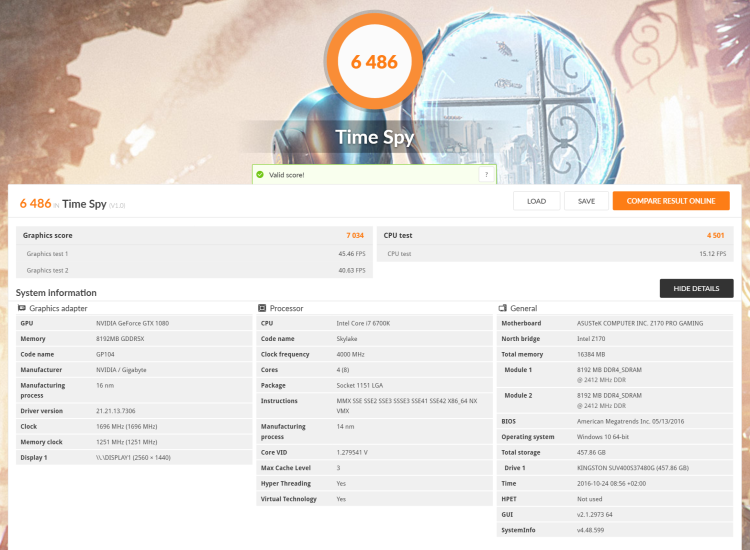
Task: Click SystemInfo version v4.48.599
Action: 590,530
